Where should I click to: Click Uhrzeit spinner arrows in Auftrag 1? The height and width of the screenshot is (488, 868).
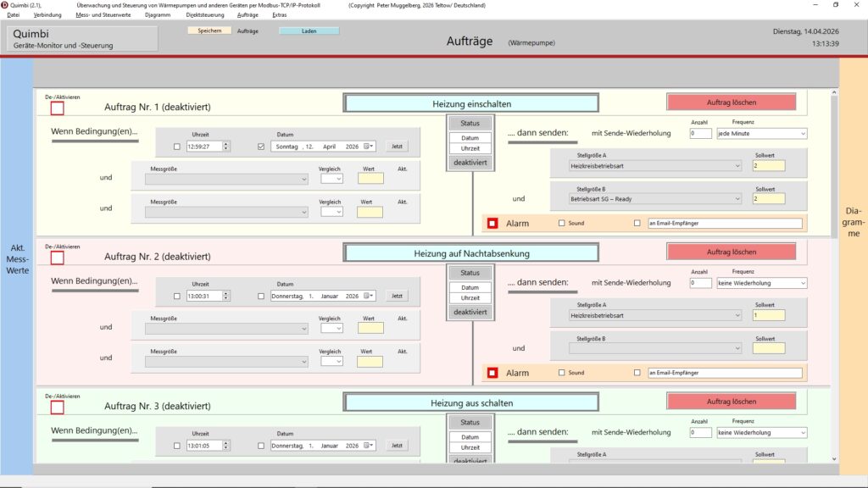225,147
